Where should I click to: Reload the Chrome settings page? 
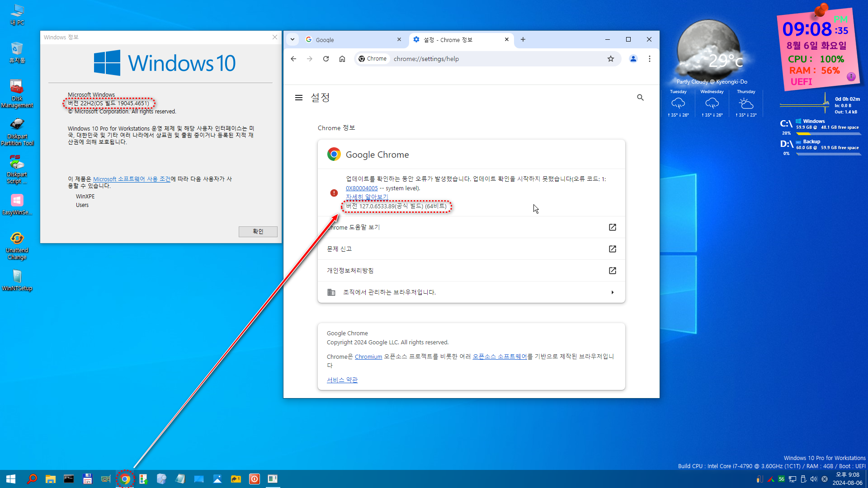tap(326, 59)
